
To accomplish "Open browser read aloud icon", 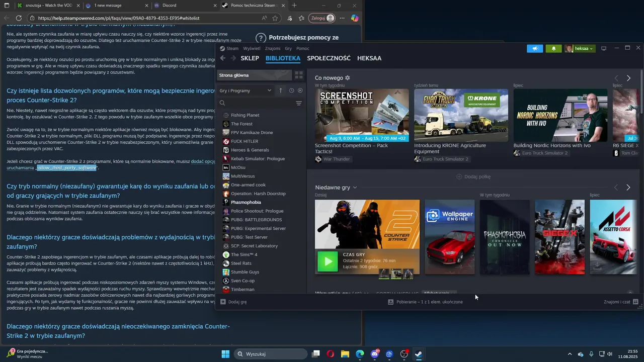I will 265,18.
